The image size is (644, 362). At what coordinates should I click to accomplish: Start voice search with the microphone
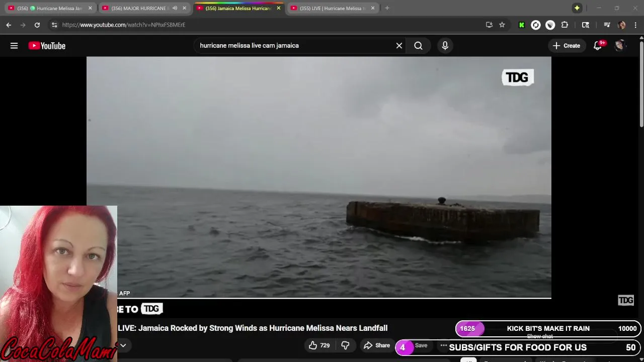(445, 46)
